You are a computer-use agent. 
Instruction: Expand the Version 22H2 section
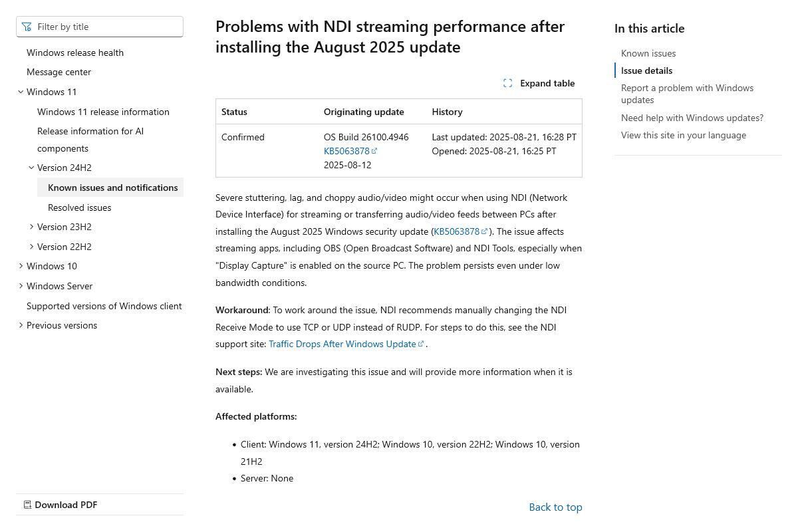click(x=32, y=247)
